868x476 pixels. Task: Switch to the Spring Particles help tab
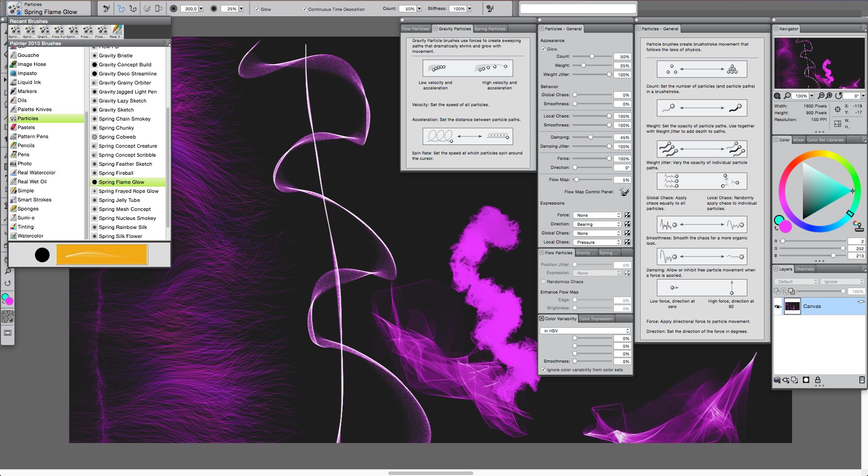click(490, 28)
